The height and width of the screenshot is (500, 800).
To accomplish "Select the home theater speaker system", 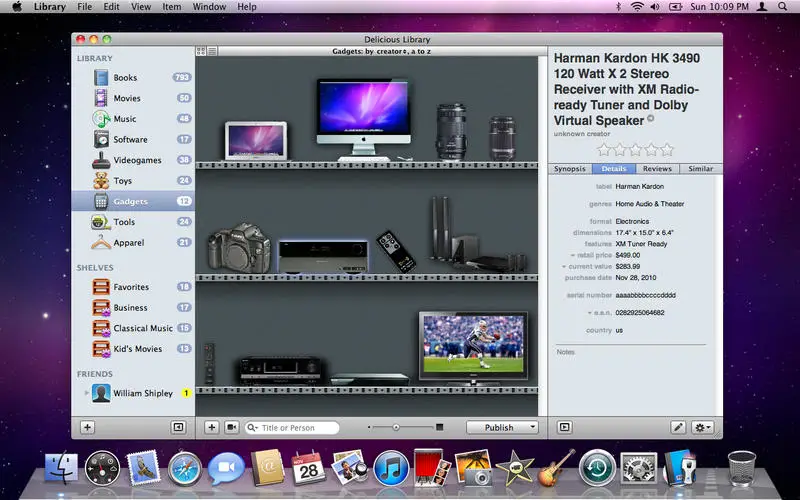I will pos(478,236).
